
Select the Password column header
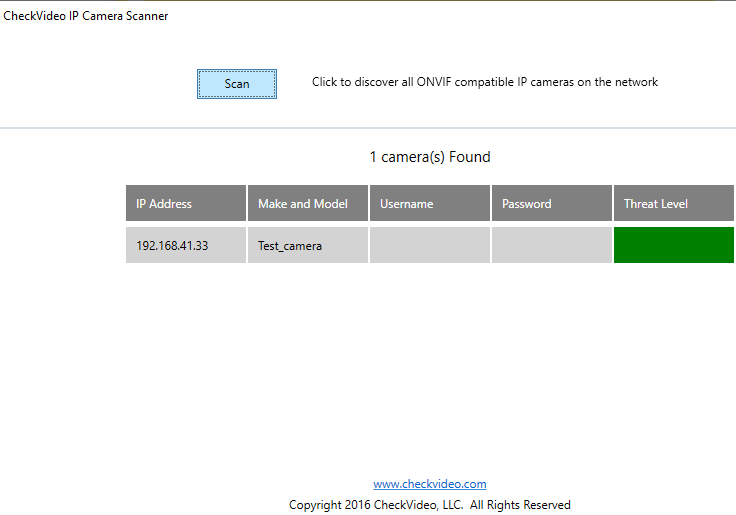coord(552,203)
